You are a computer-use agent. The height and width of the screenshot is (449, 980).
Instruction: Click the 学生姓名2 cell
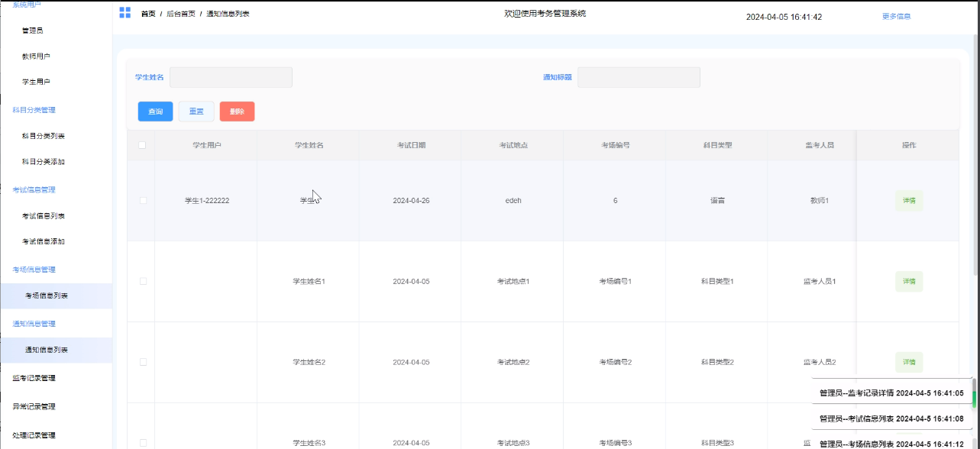click(309, 362)
